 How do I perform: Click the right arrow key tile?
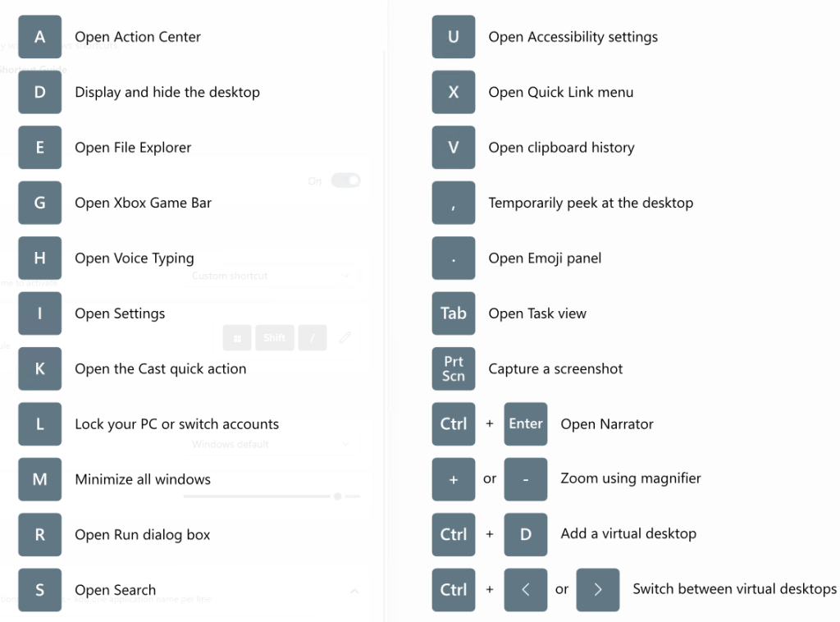point(598,589)
